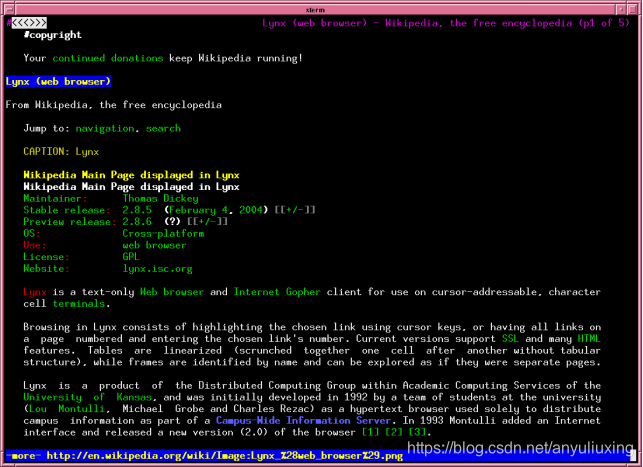The width and height of the screenshot is (643, 467).
Task: Open the xterm window menu button
Action: coord(9,9)
